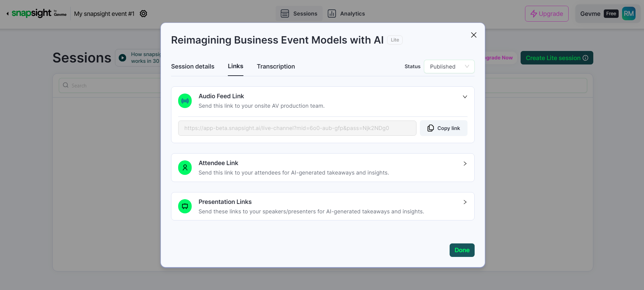Click the back arrow beside snapsight logo
The image size is (644, 290).
click(x=7, y=14)
